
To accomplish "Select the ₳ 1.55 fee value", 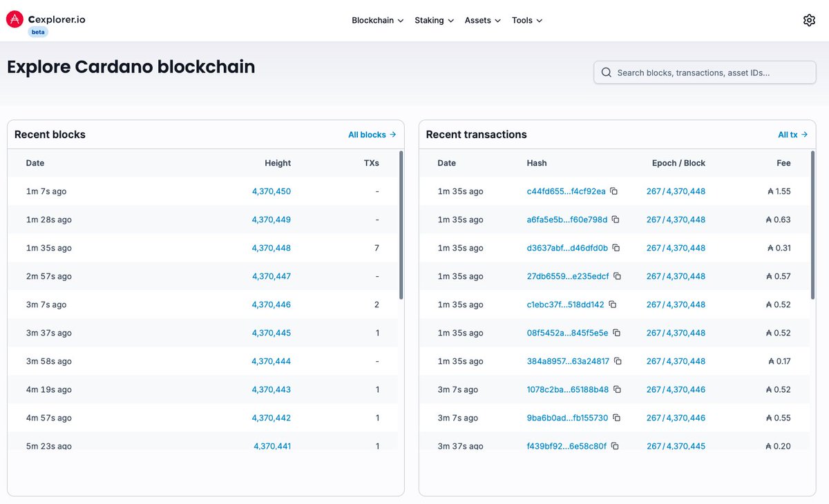I will [x=779, y=191].
